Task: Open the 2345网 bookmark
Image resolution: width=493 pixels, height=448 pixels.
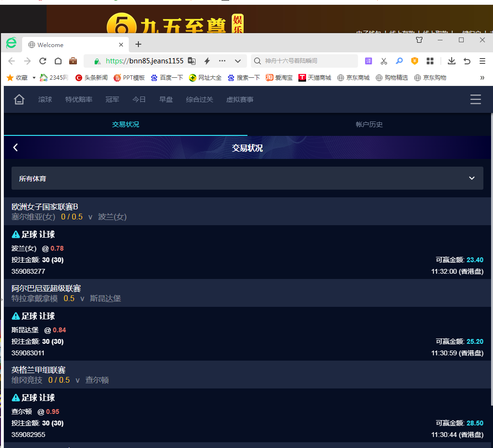Action: 54,78
